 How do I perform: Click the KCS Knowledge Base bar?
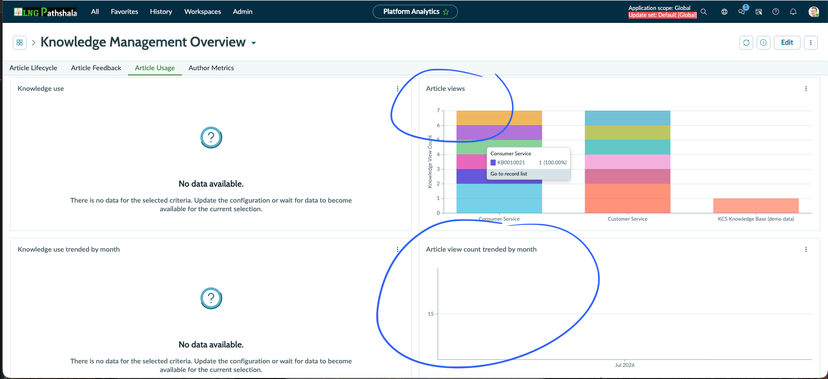pyautogui.click(x=756, y=206)
